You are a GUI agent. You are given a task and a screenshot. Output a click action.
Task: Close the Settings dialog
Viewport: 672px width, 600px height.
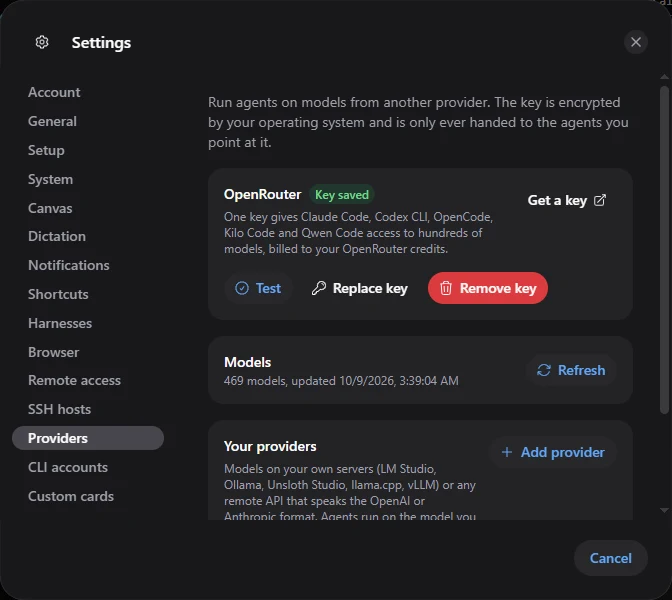tap(636, 42)
